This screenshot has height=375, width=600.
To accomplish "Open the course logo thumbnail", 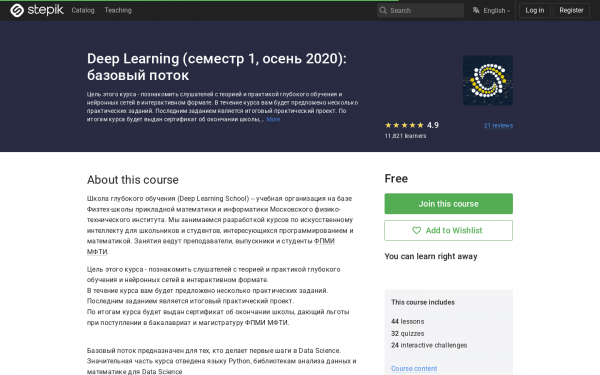I will pyautogui.click(x=488, y=80).
